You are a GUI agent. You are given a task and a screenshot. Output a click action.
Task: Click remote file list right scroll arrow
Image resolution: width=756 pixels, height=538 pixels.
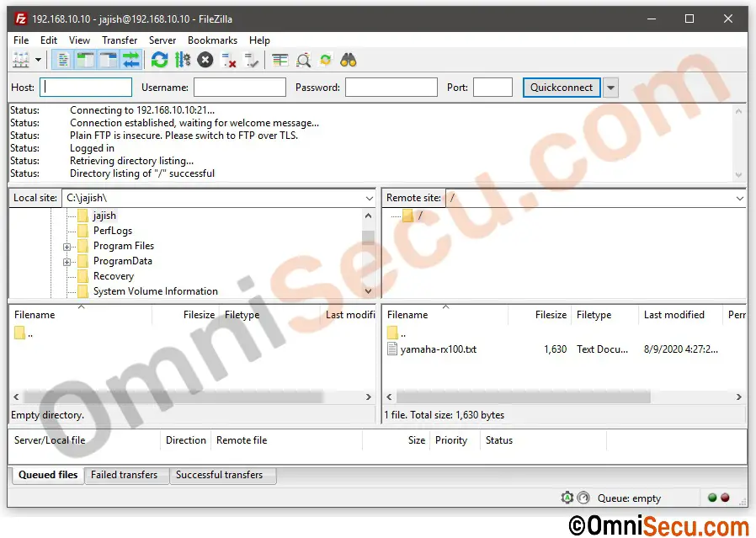tap(738, 397)
